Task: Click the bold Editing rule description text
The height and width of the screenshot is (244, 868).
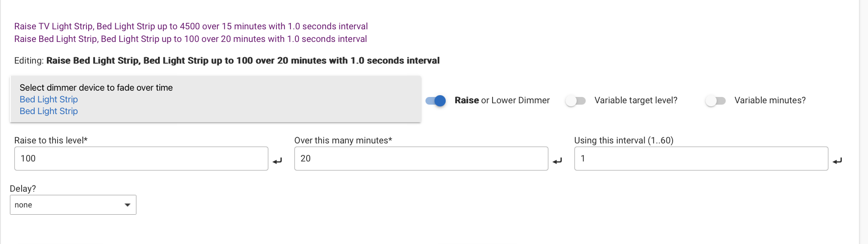Action: pyautogui.click(x=243, y=60)
